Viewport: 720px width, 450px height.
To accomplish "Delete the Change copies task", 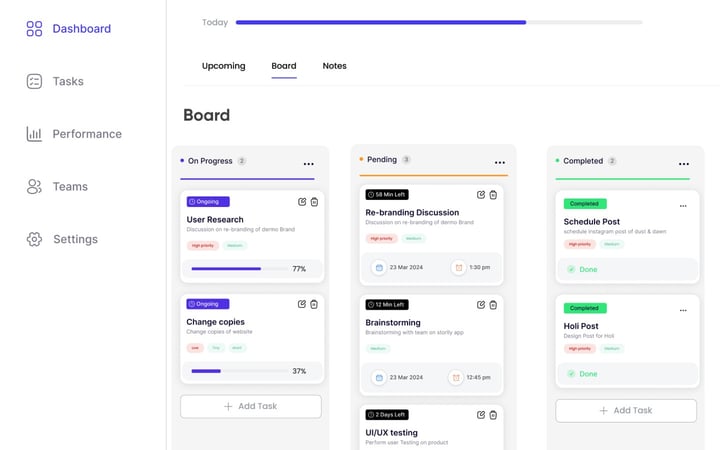I will (x=314, y=304).
